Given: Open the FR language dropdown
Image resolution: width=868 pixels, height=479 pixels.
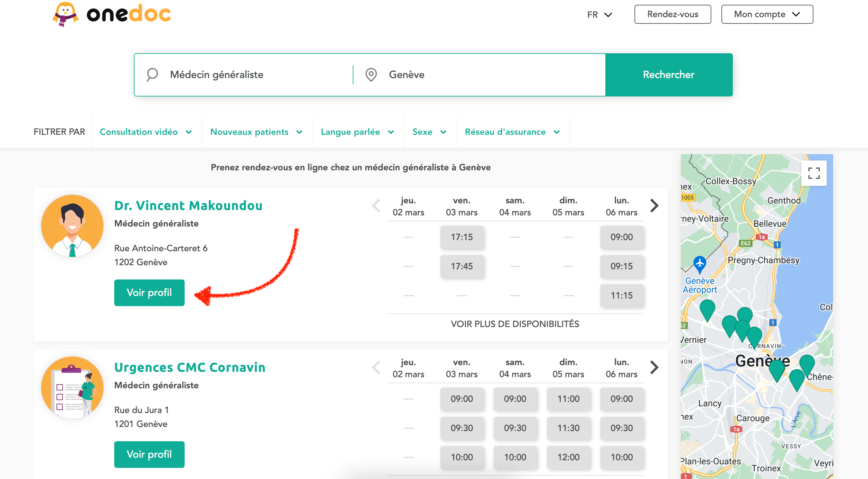Looking at the screenshot, I should [599, 15].
